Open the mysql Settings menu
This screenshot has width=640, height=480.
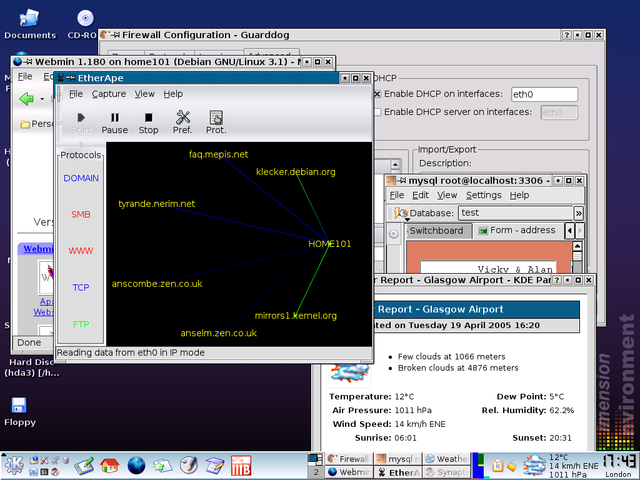point(484,195)
